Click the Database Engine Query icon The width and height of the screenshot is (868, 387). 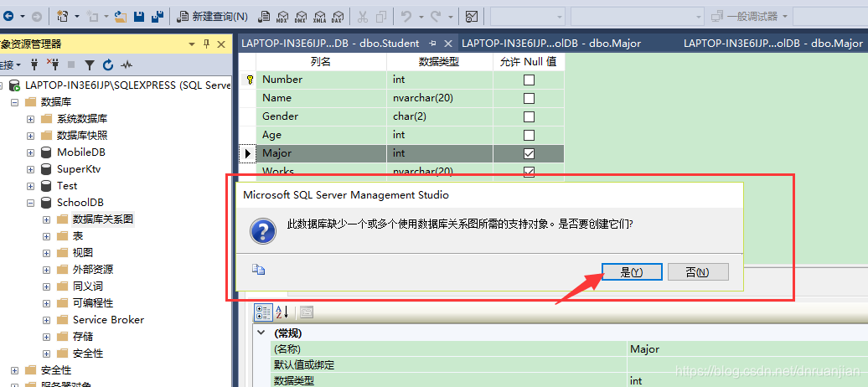pos(265,17)
